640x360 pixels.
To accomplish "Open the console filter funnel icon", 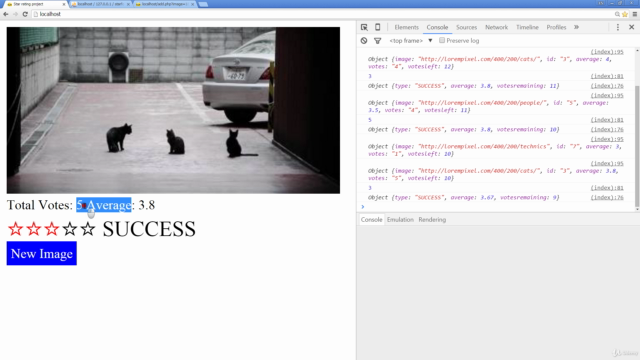I will 378,41.
